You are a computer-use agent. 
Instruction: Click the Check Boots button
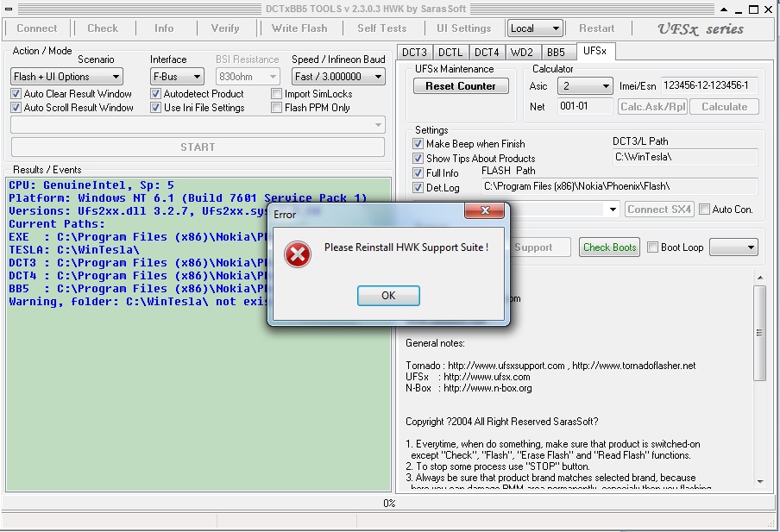pos(609,247)
